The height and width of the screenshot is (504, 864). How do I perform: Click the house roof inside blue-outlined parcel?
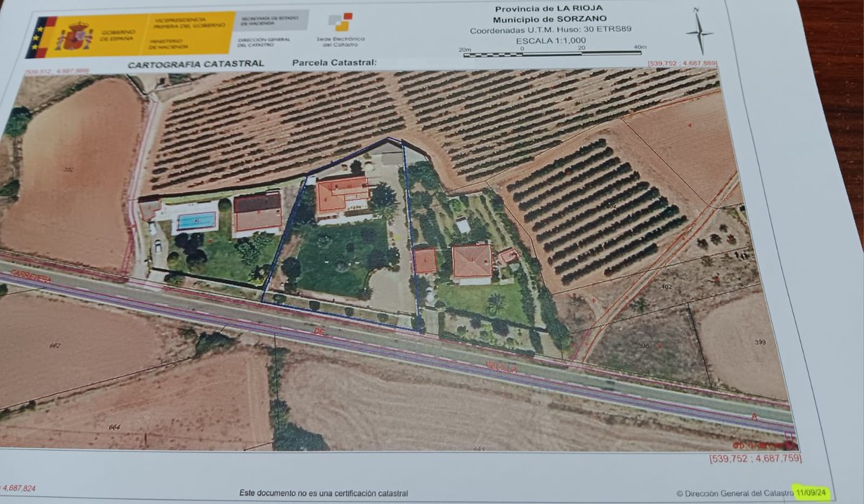point(341,194)
